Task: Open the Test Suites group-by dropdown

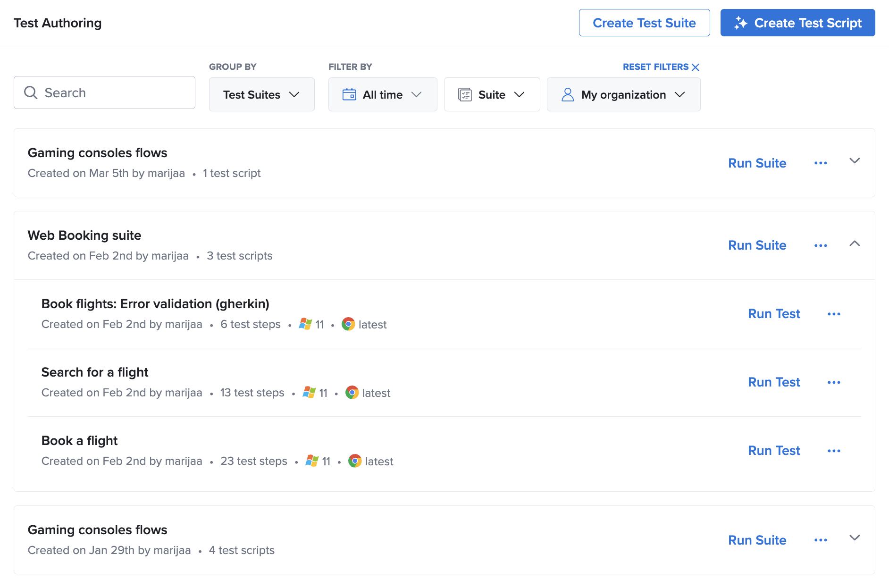Action: (x=261, y=94)
